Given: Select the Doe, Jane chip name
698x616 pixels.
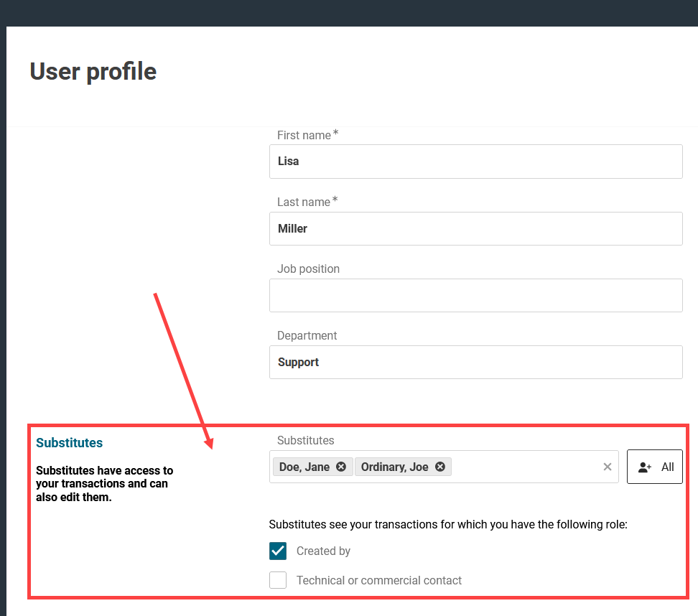Looking at the screenshot, I should pos(304,467).
